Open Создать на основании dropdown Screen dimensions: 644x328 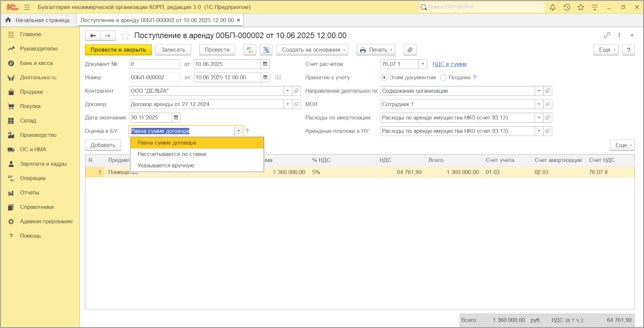(x=312, y=50)
